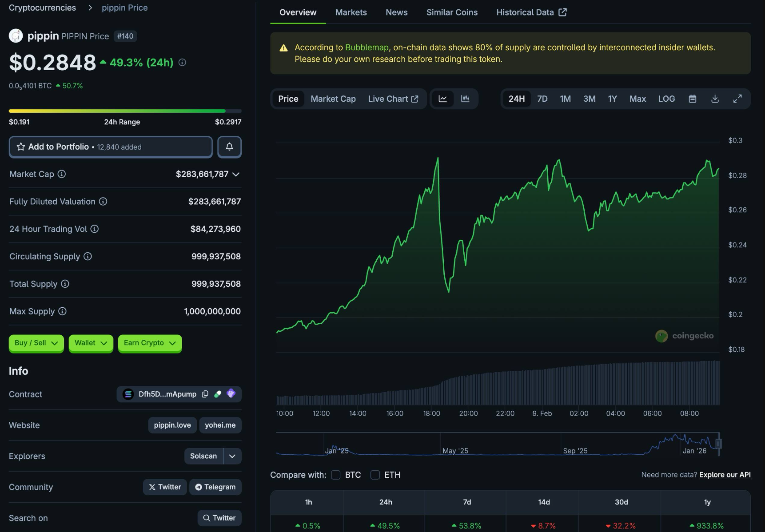Open the calendar date range picker

[692, 99]
